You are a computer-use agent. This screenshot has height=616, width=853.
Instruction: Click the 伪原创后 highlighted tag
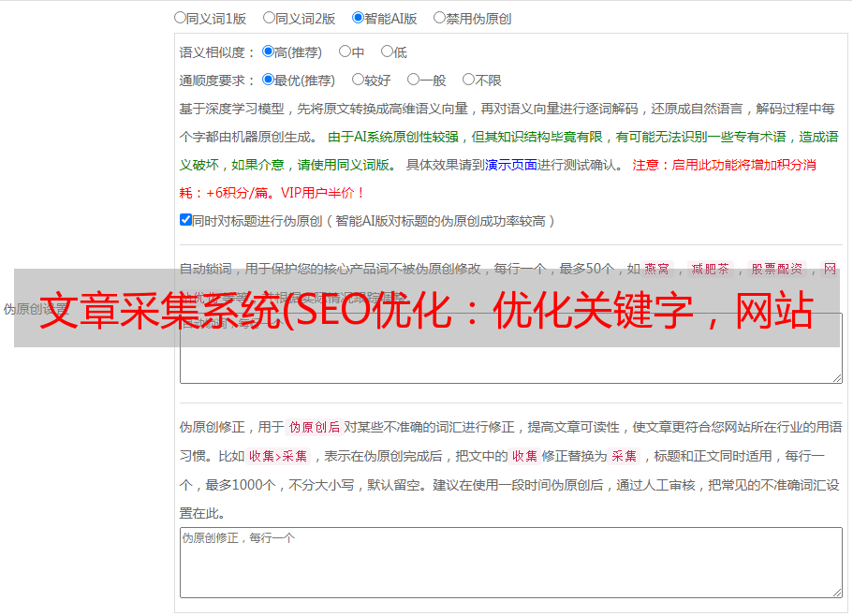click(315, 427)
